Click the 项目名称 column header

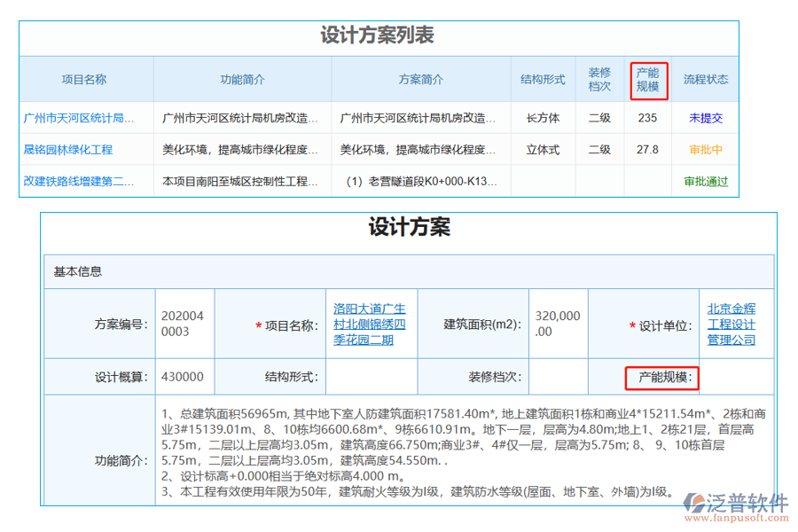click(x=84, y=79)
